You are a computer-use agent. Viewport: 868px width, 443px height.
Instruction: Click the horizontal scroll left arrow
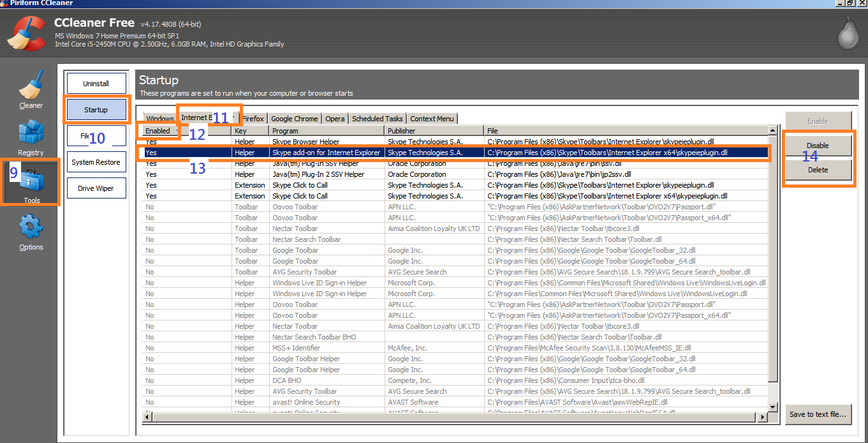[x=147, y=417]
